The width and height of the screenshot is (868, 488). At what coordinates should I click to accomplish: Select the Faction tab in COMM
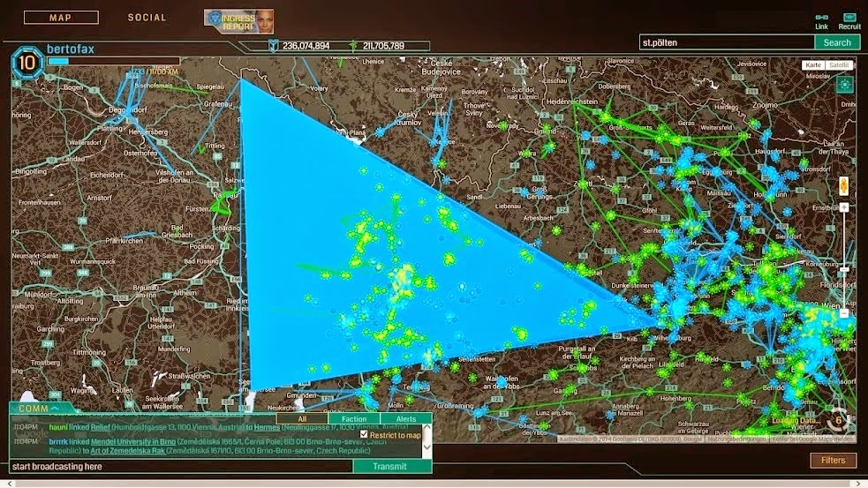pyautogui.click(x=353, y=419)
